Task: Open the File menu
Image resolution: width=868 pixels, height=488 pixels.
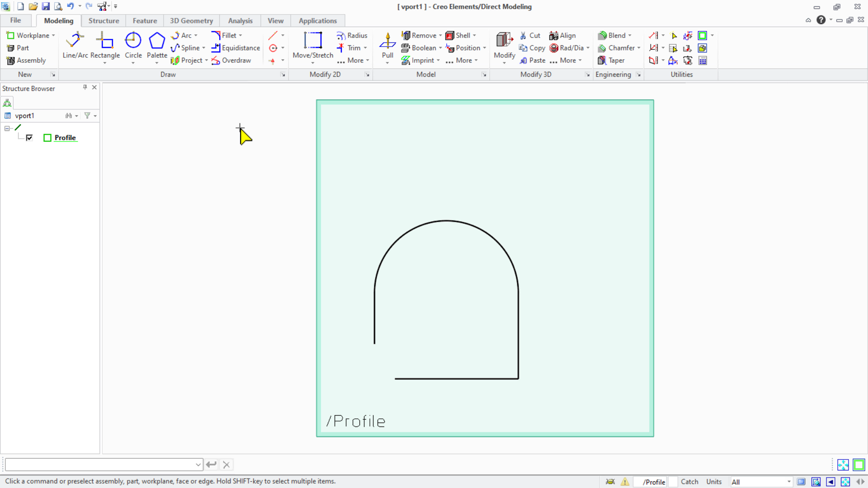Action: (x=16, y=20)
